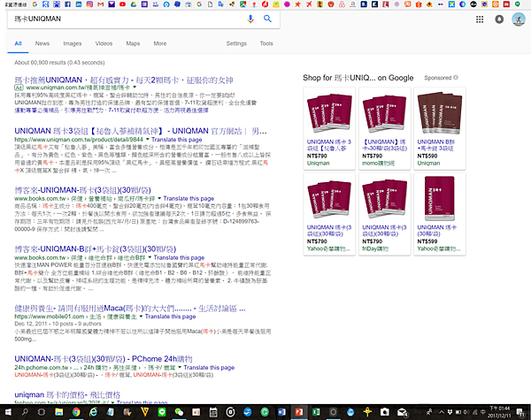Open the Instagram bookmark
The width and height of the screenshot is (531, 420).
(x=89, y=4)
